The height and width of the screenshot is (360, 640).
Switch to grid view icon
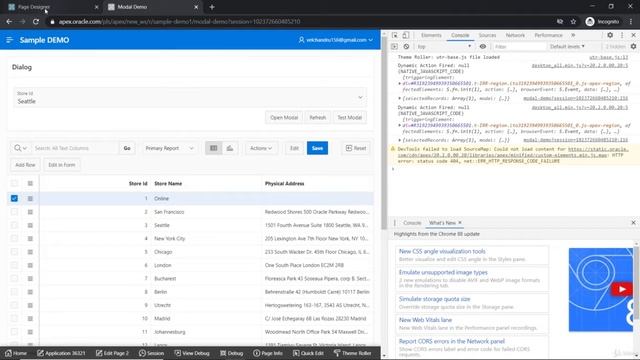(213, 148)
